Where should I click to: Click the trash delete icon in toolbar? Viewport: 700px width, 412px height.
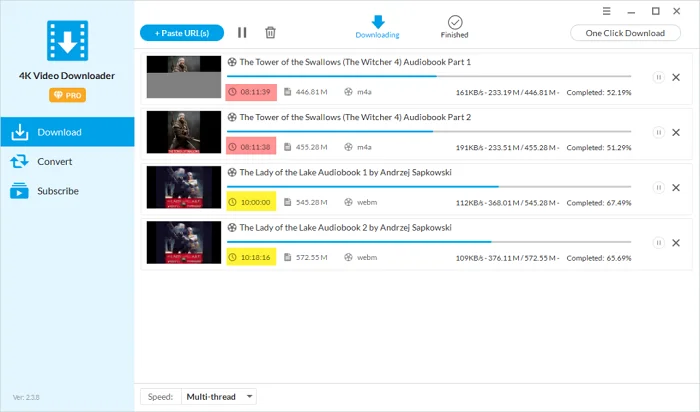coord(270,33)
